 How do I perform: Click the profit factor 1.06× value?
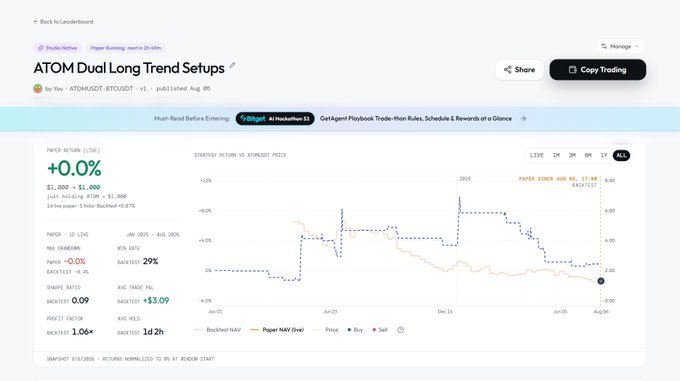[x=82, y=332]
